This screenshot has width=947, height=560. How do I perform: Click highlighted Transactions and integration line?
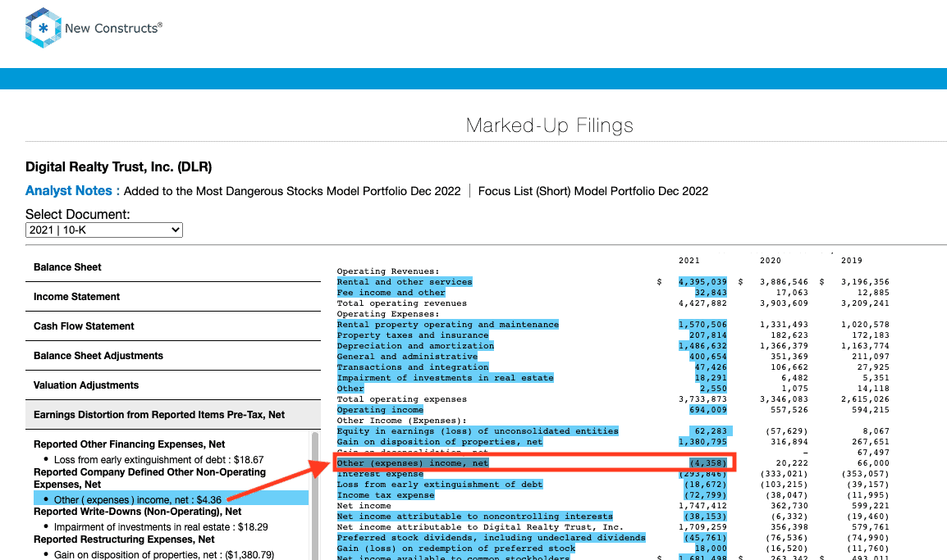pos(413,367)
